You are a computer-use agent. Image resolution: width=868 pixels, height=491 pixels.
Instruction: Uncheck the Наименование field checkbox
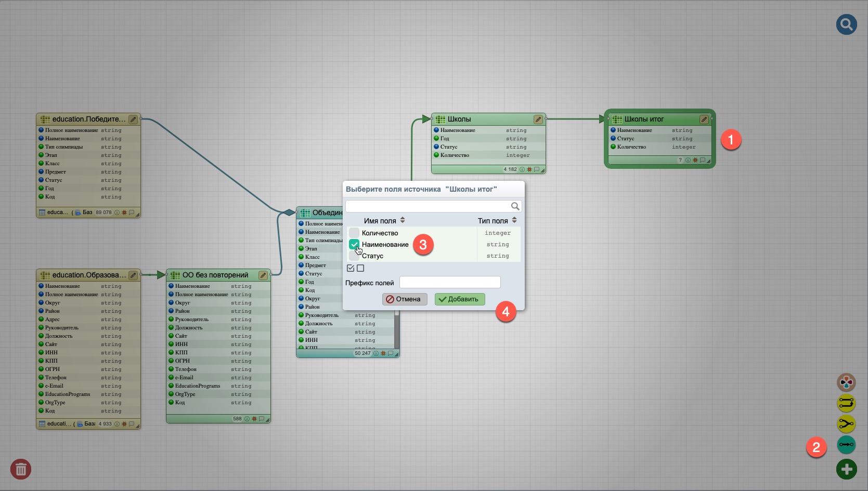click(354, 244)
